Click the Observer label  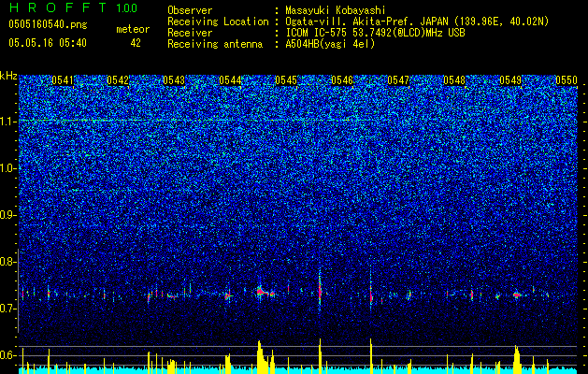click(x=190, y=10)
